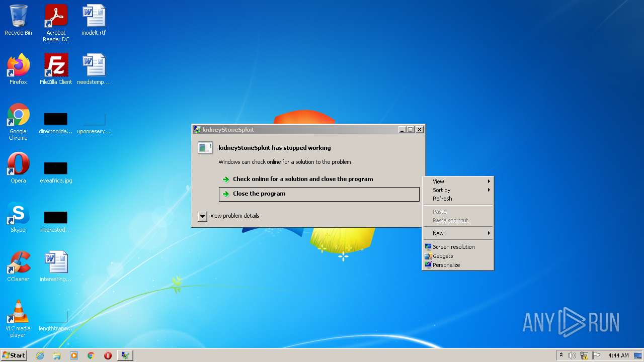Open the media player taskbar icon
Viewport: 644px width, 362px height.
(x=74, y=355)
